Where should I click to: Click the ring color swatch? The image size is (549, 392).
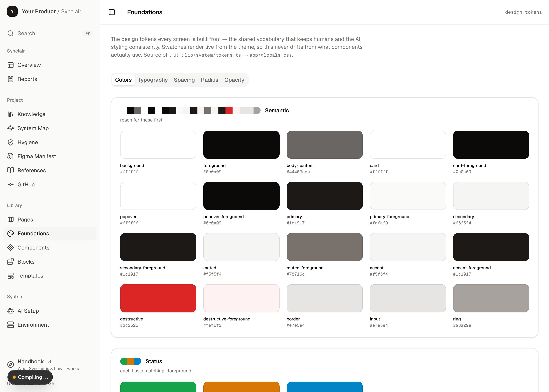click(x=491, y=298)
